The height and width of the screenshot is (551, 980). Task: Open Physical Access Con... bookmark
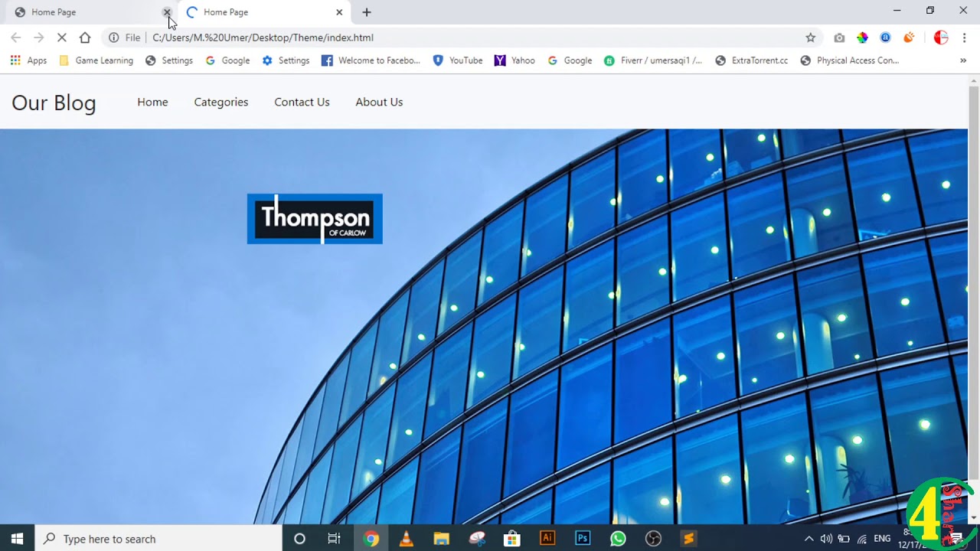(849, 60)
